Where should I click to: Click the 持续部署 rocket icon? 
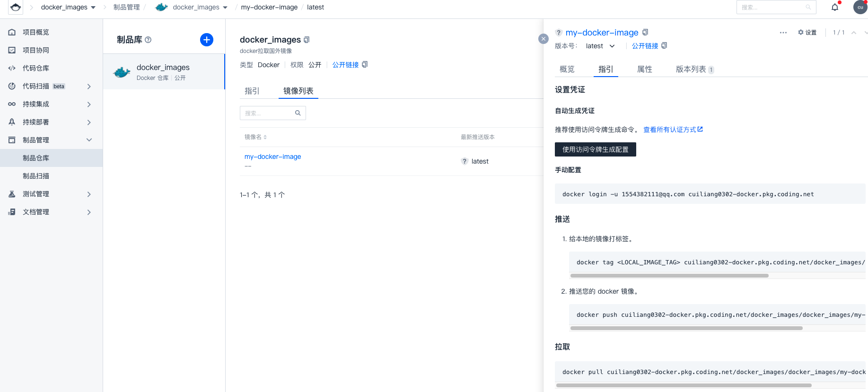point(12,122)
